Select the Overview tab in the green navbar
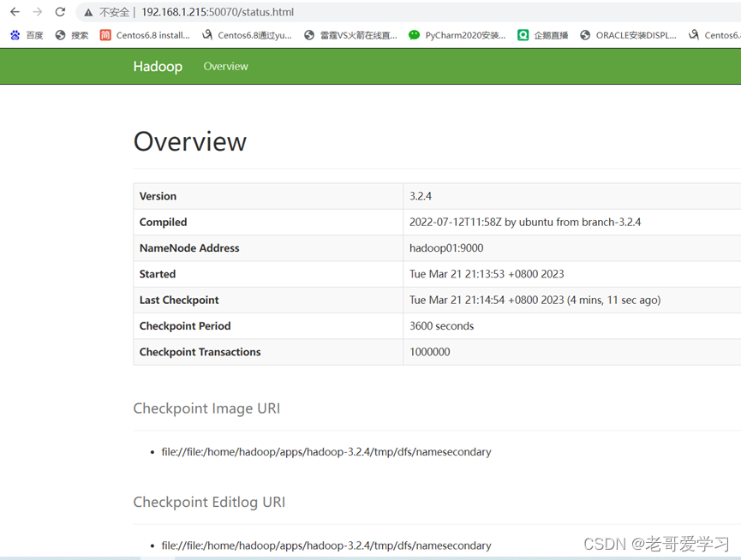Viewport: 741px width, 560px height. click(x=225, y=67)
